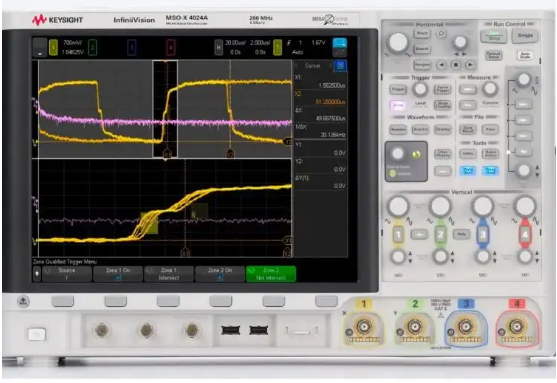Tap the blue icon at display top-right corner

point(340,43)
